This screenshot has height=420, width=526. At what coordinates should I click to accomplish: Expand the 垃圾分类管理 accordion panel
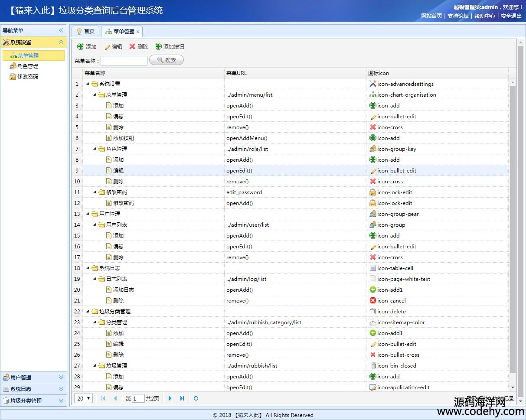point(61,400)
